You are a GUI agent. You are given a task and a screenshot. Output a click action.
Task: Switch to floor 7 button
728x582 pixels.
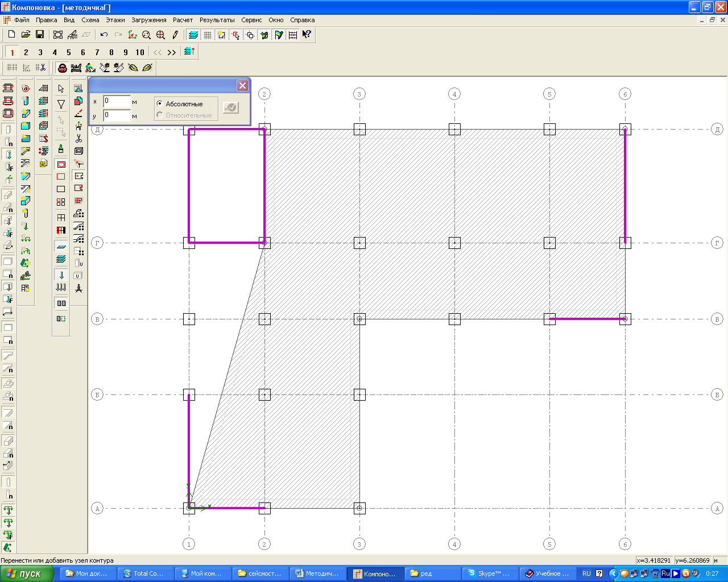point(97,52)
